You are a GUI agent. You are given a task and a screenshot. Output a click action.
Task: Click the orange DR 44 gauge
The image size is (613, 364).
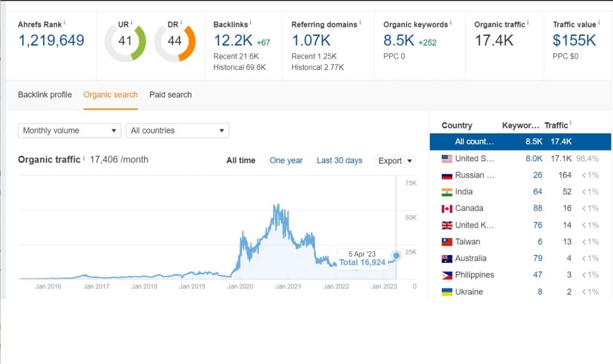(175, 43)
